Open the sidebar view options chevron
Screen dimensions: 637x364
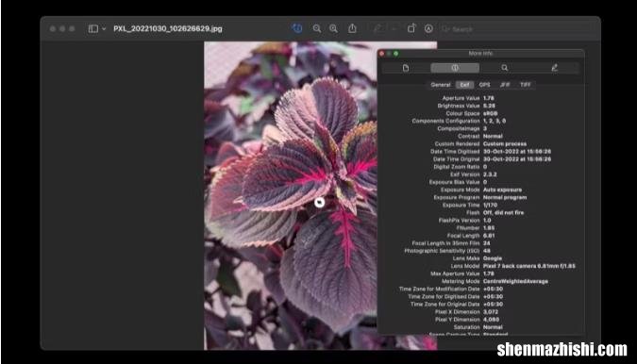[x=104, y=29]
